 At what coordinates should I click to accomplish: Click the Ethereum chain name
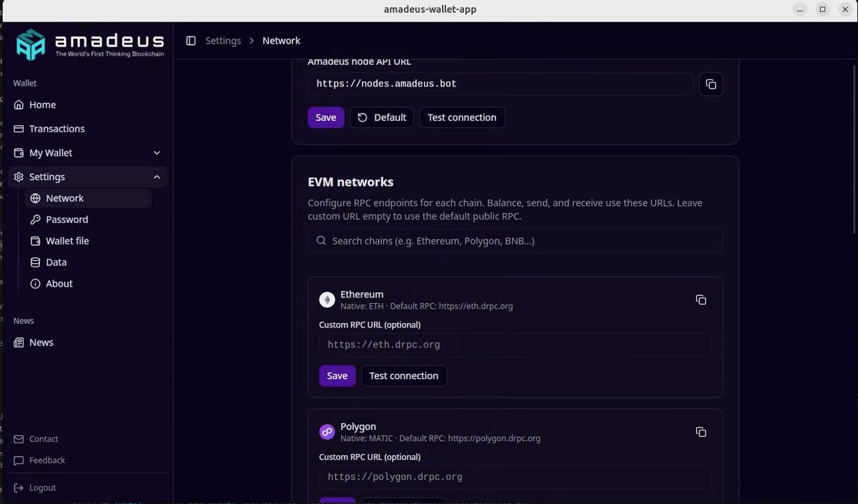coord(362,295)
